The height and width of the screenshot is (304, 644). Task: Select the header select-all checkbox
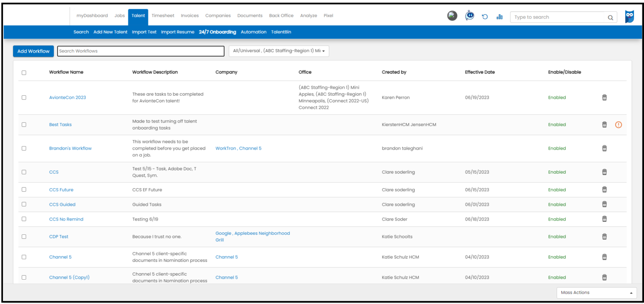click(x=24, y=72)
